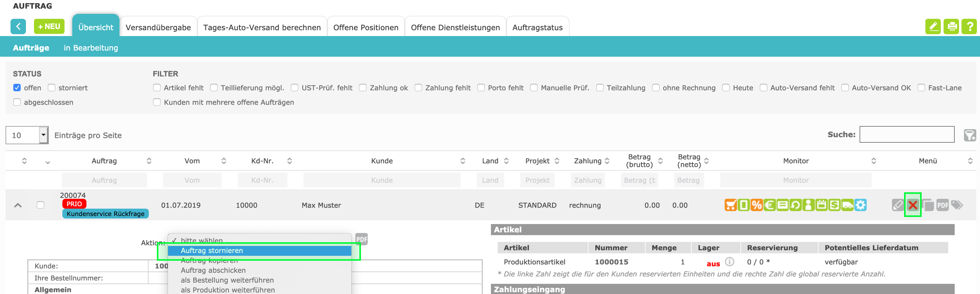Image resolution: width=980 pixels, height=294 pixels.
Task: Uncheck the offen status checkbox
Action: (17, 88)
